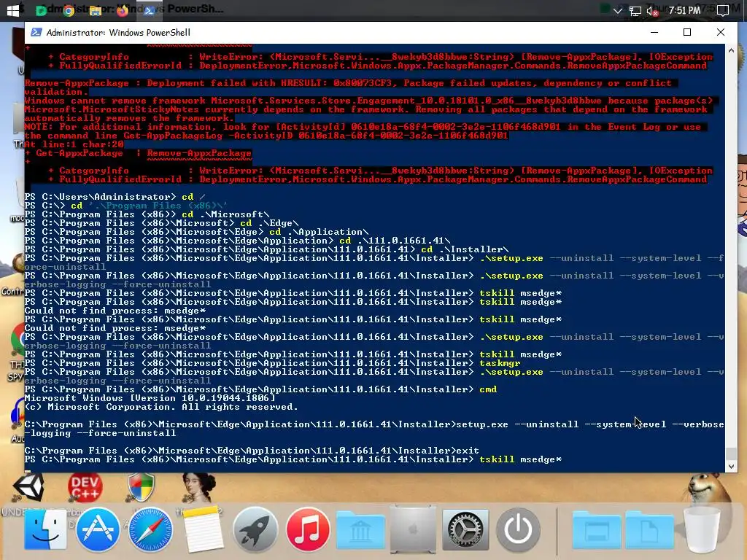Click 'PS C:\Users\Administrator> cd /' line

click(115, 197)
